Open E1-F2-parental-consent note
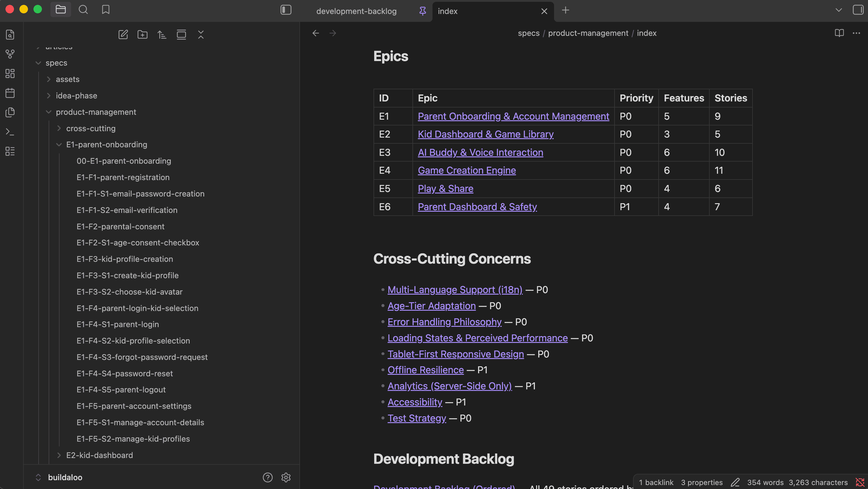 pyautogui.click(x=120, y=226)
